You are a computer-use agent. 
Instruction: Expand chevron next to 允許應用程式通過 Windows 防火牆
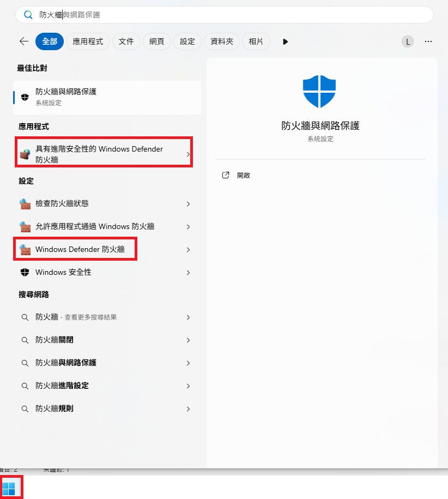click(x=188, y=227)
